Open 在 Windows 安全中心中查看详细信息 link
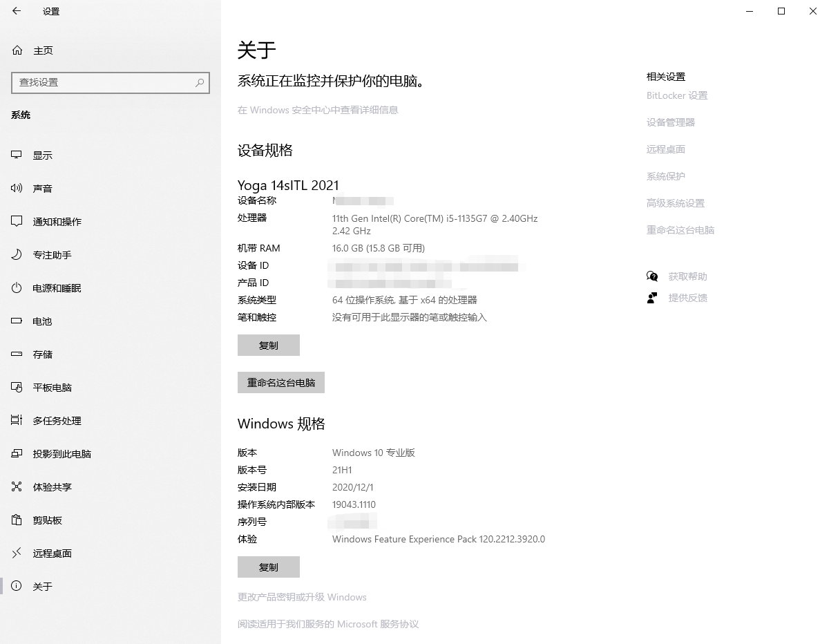829x644 pixels. [318, 110]
